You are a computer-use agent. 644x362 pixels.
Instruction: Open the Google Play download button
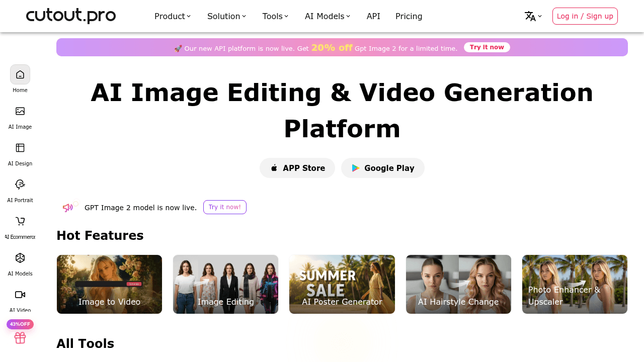pos(383,168)
